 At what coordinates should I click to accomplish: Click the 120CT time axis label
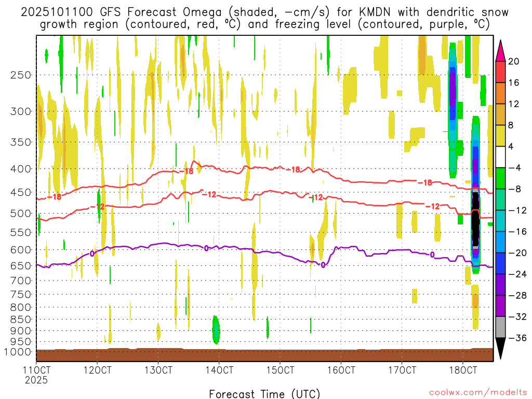97,370
